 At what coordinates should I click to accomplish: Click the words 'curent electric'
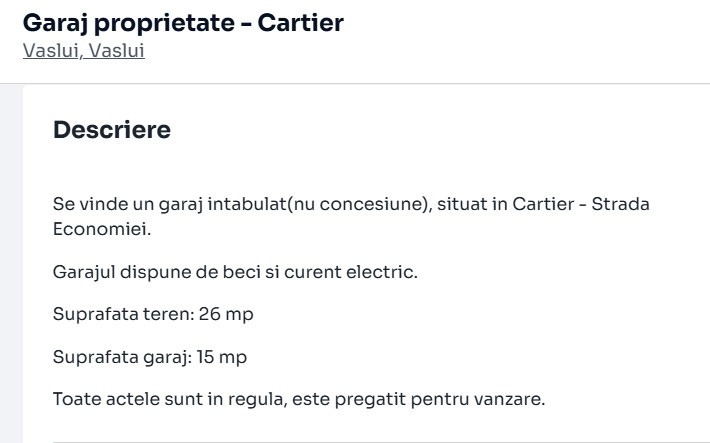361,272
